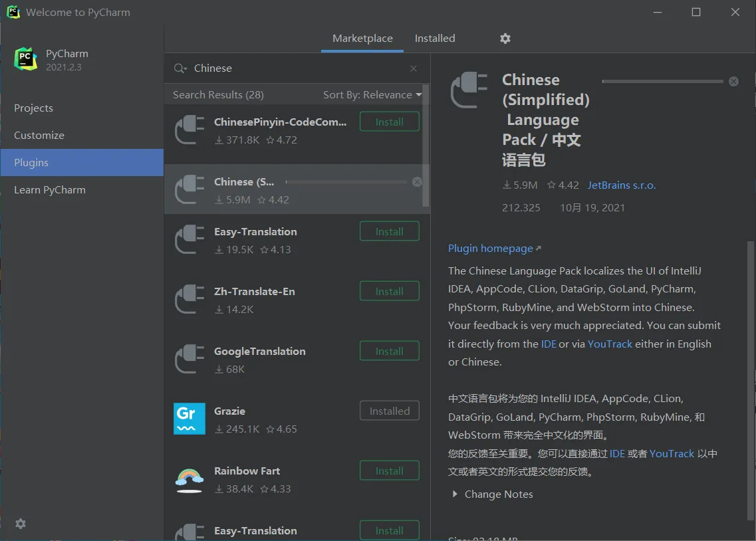Select the Rainbow Fart plugin icon
The width and height of the screenshot is (756, 541).
[189, 479]
